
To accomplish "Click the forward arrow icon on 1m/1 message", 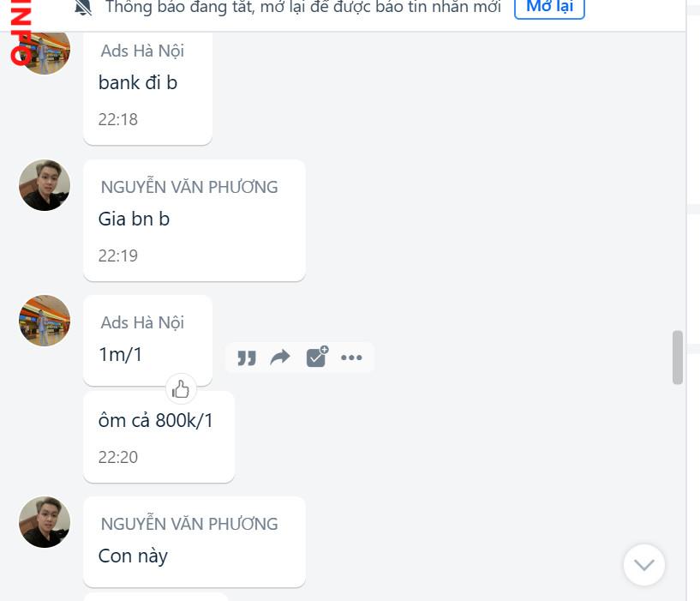I will [x=280, y=358].
